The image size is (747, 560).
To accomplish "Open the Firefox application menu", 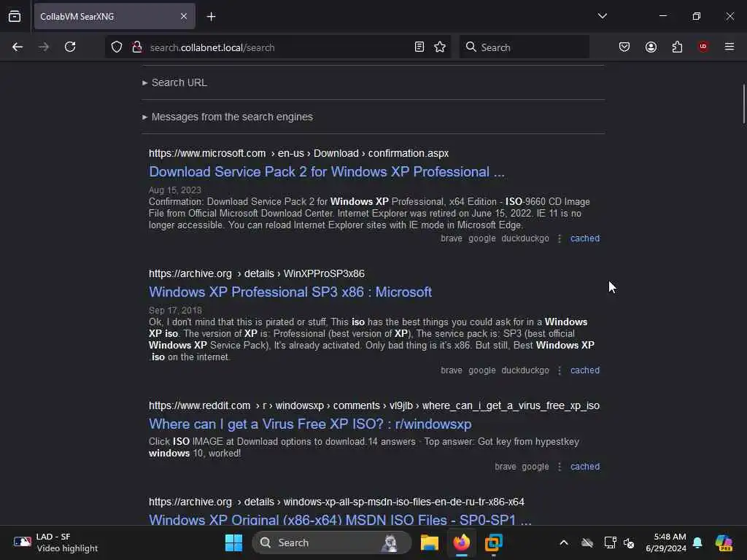I will 729,47.
